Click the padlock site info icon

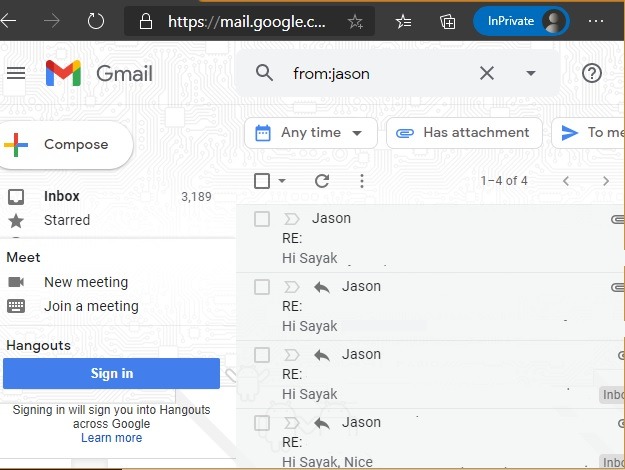(x=145, y=21)
